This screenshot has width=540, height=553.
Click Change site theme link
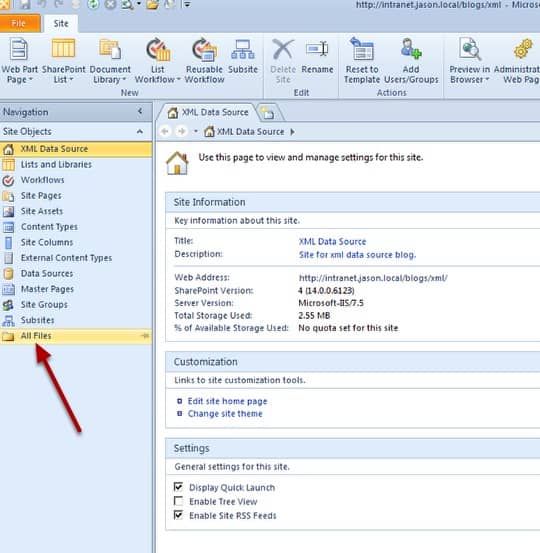(x=225, y=413)
